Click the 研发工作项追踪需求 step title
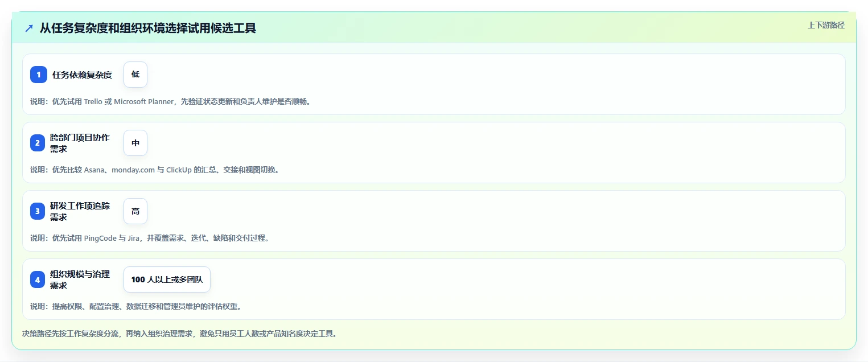 pyautogui.click(x=80, y=211)
